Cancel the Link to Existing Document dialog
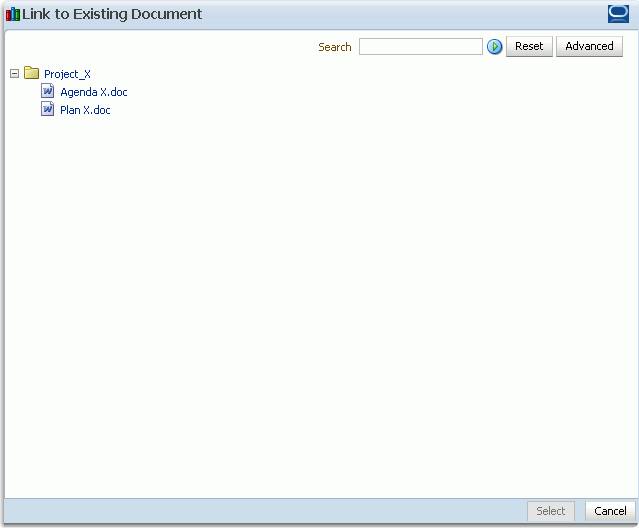 610,511
